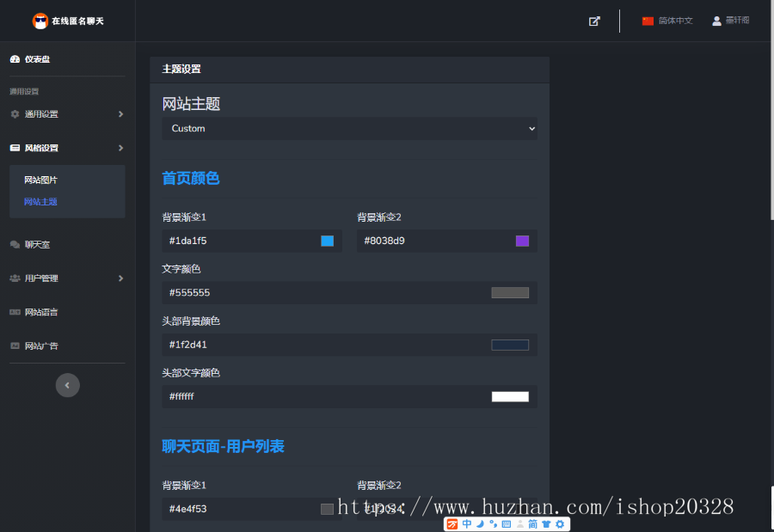
Task: Click the homepage 背景渐变2 #8038d9 input field
Action: [447, 241]
